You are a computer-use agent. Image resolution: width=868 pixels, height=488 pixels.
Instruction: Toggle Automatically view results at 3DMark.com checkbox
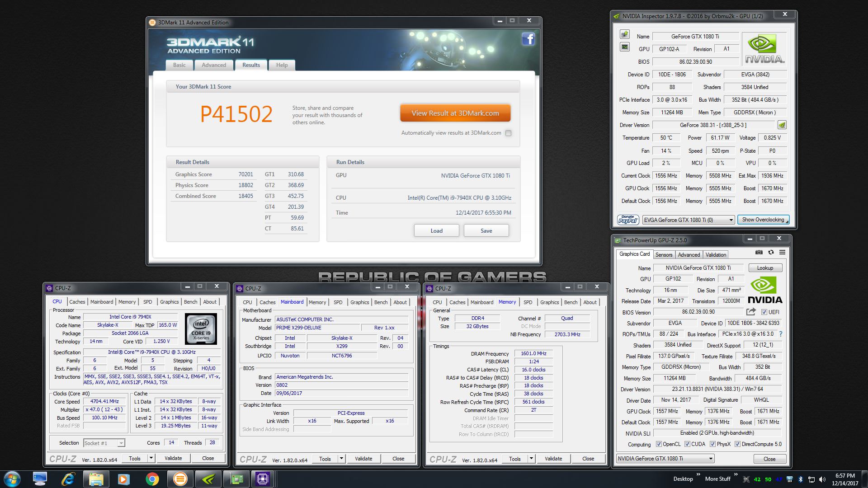(509, 133)
